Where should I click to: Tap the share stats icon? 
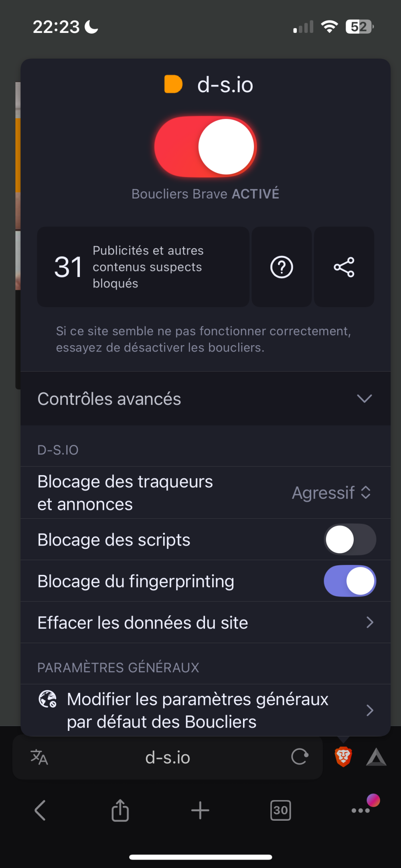click(x=344, y=267)
